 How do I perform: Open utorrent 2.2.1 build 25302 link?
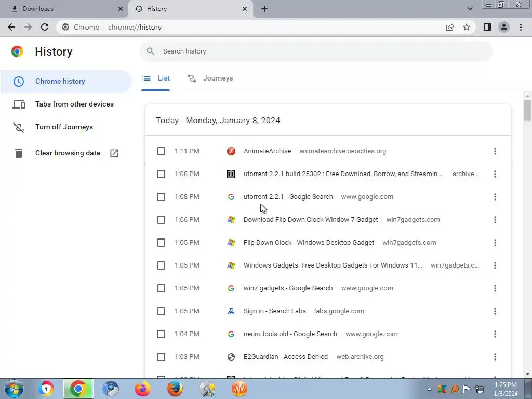(343, 174)
